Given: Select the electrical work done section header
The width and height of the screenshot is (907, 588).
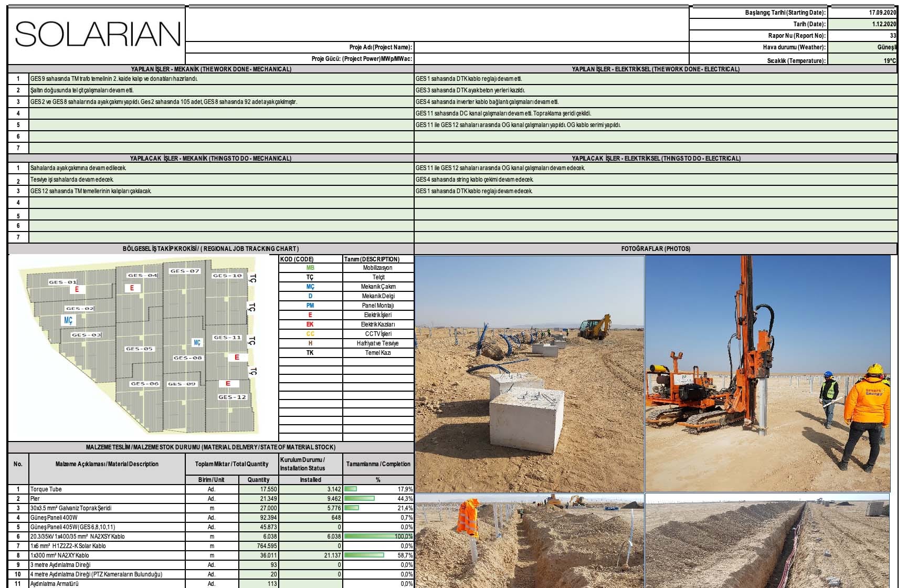Looking at the screenshot, I should click(656, 69).
